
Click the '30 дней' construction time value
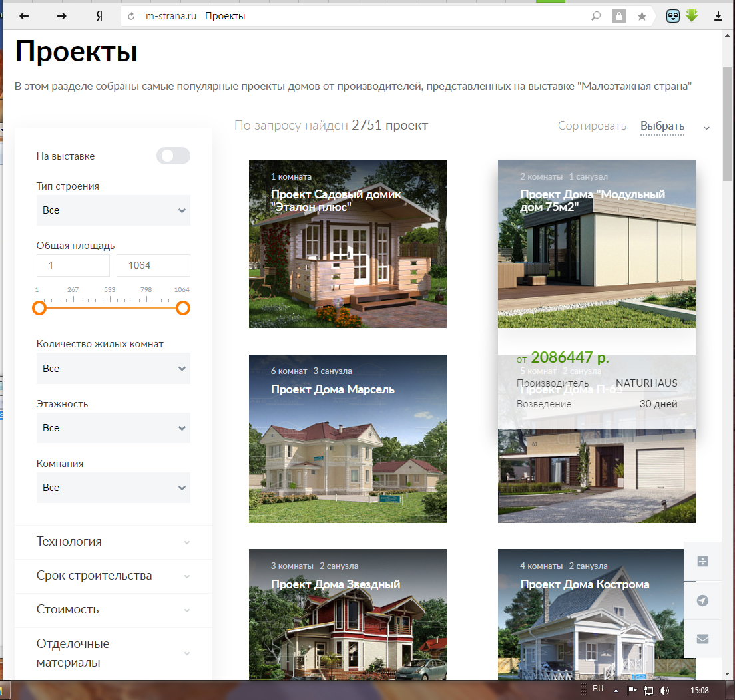658,404
